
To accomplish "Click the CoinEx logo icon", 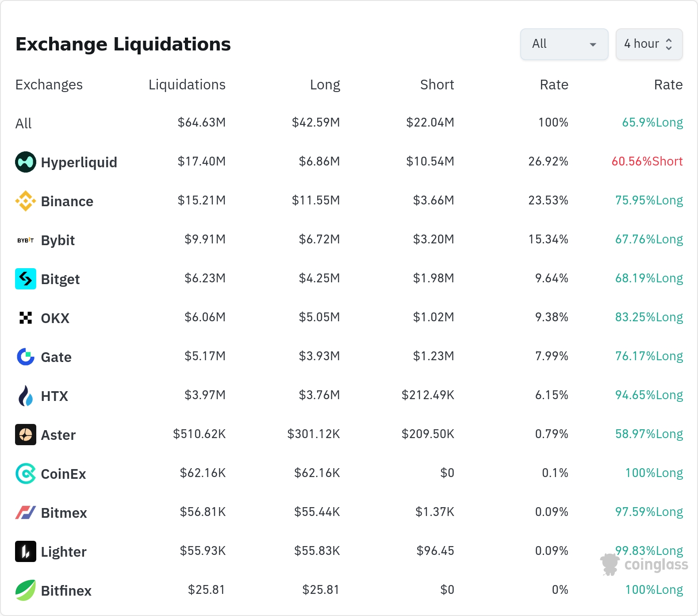I will 26,474.
